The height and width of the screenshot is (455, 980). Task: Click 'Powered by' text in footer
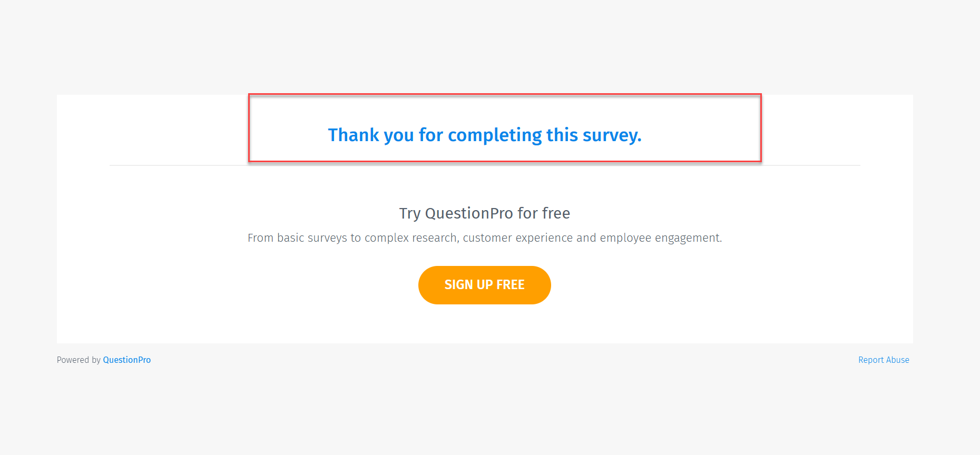click(x=79, y=360)
